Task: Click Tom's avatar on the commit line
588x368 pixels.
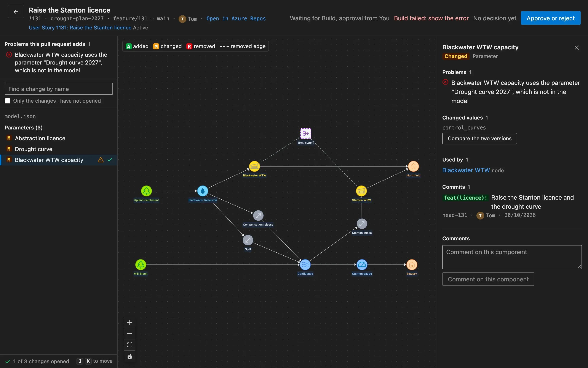Action: (x=480, y=215)
